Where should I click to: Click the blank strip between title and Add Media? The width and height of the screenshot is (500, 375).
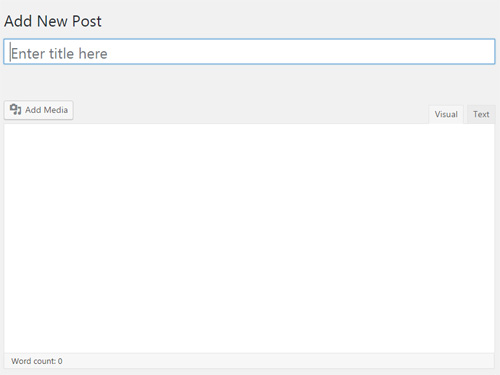pos(249,82)
